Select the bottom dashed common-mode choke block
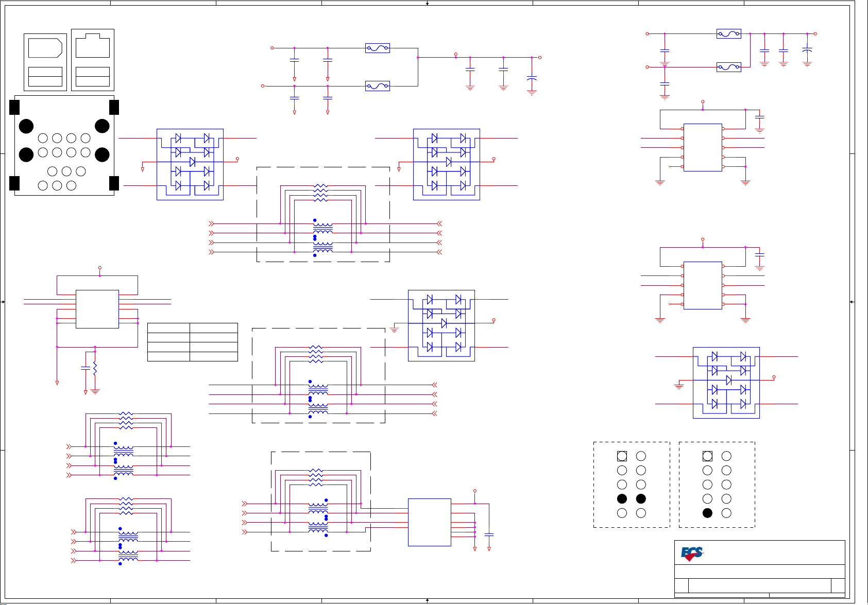Screen dimensions: 868x605 [321, 502]
